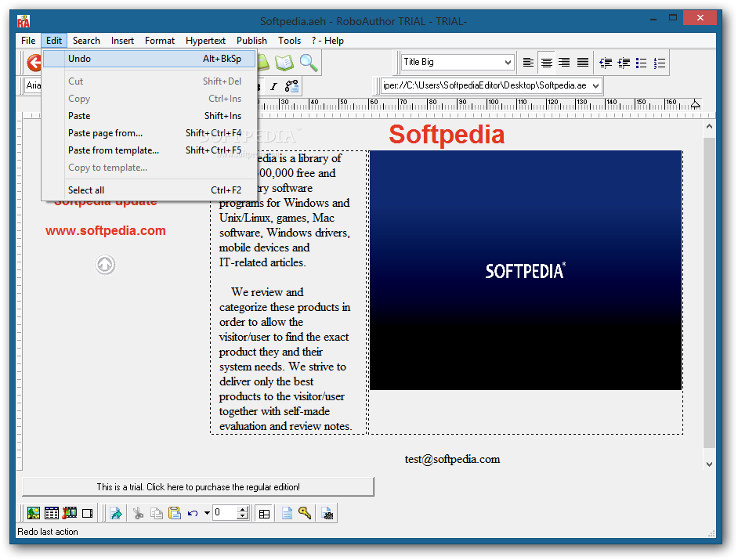Choose Paste from Edit menu
Screen dimensions: 738x560
tap(149, 116)
